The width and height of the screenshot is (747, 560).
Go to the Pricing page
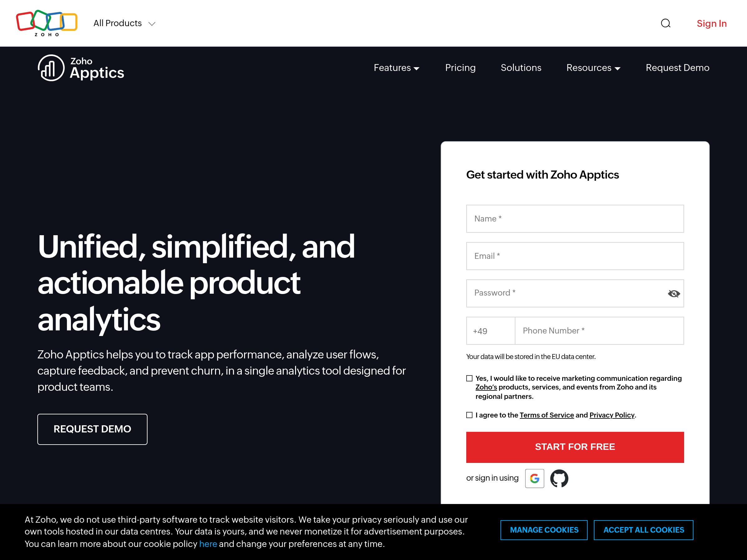point(460,68)
